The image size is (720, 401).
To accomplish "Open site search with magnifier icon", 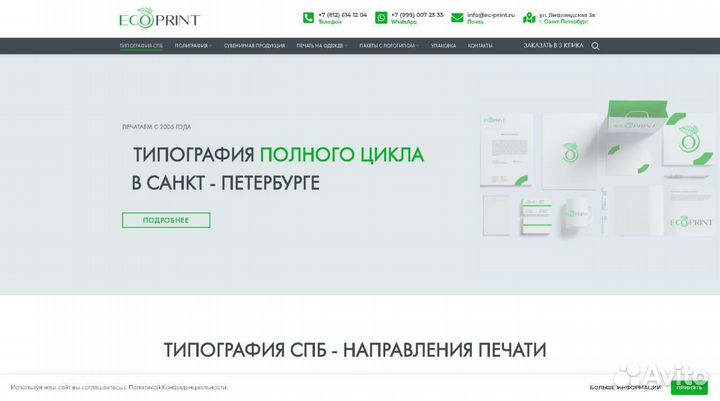I will pyautogui.click(x=595, y=46).
